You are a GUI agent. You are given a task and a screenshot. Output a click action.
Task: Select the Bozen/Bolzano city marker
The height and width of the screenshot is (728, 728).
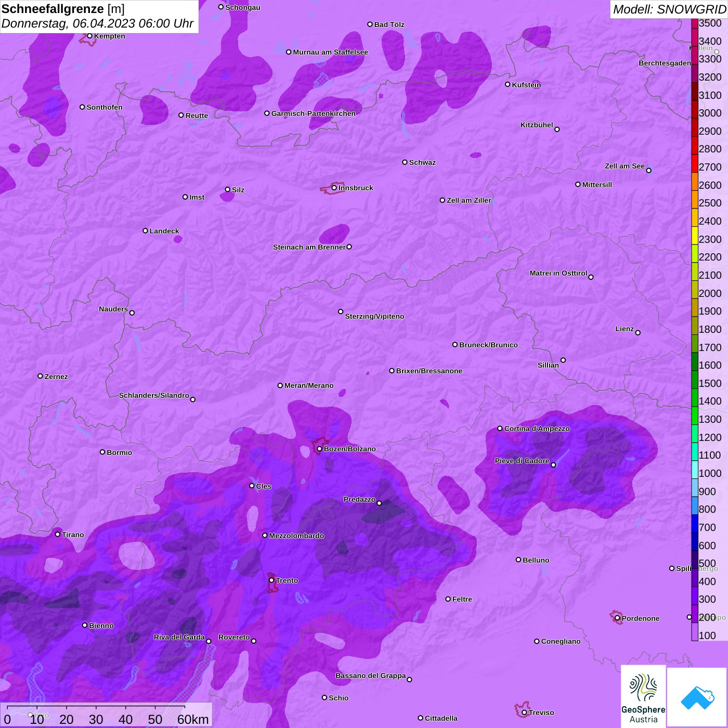(319, 449)
